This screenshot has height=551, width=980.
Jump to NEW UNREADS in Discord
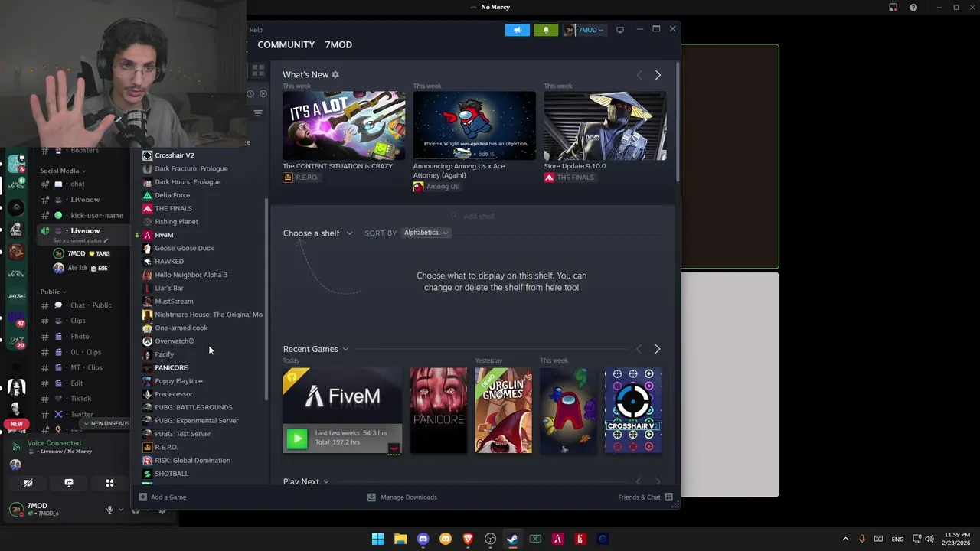coord(106,423)
